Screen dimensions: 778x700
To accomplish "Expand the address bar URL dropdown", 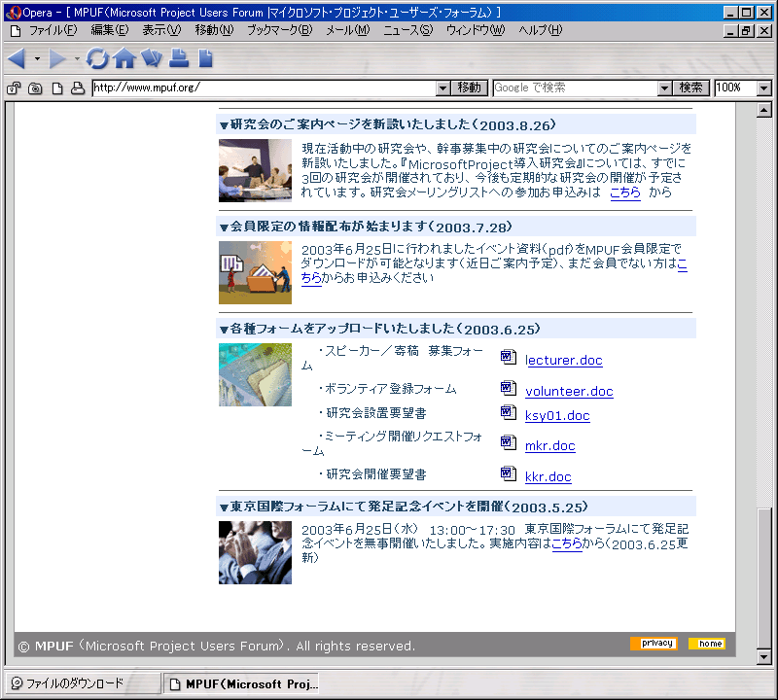I will click(443, 88).
